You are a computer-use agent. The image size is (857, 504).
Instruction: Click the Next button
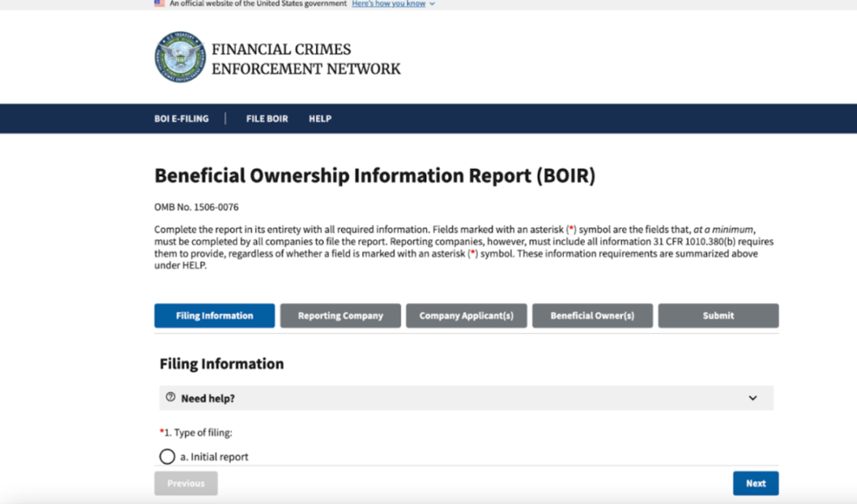click(756, 483)
